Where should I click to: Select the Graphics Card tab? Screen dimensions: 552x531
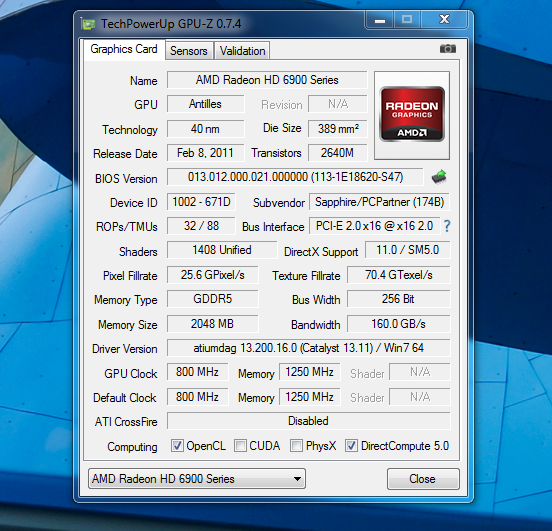pos(124,49)
